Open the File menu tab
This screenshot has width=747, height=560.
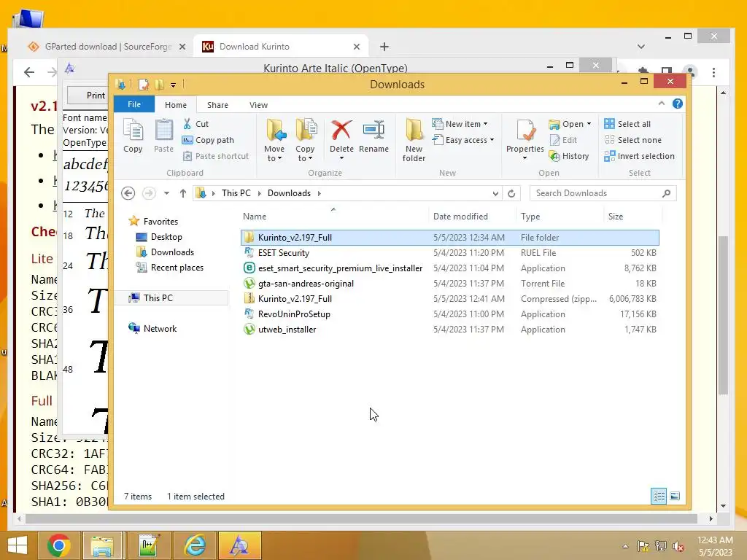tap(134, 104)
